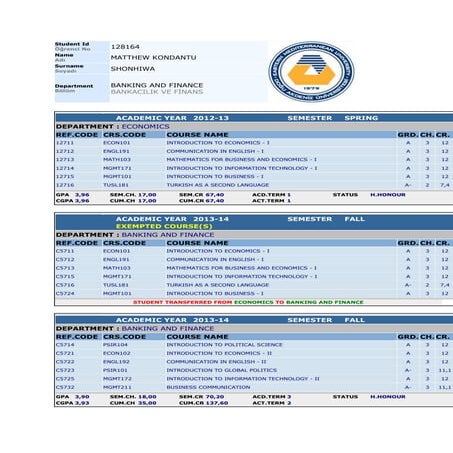Click INTRODUCTION TO GLOBAL POLITICS course name

coord(222,370)
